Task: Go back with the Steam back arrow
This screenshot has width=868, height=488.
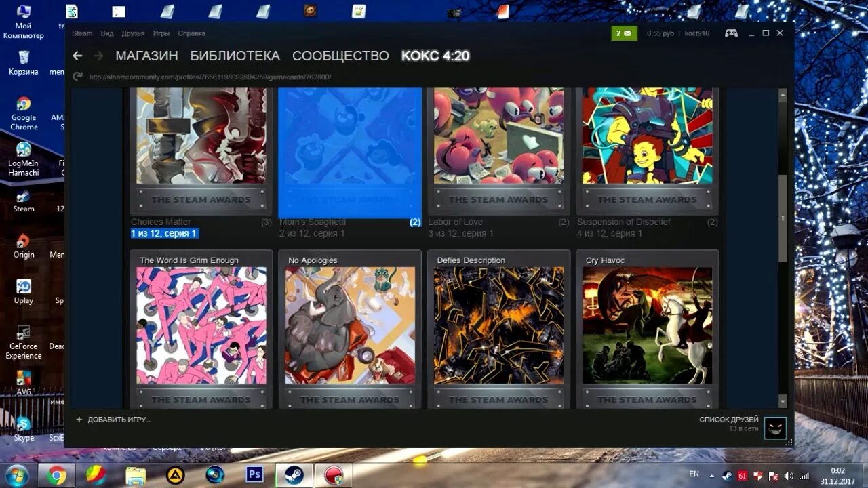Action: 77,56
